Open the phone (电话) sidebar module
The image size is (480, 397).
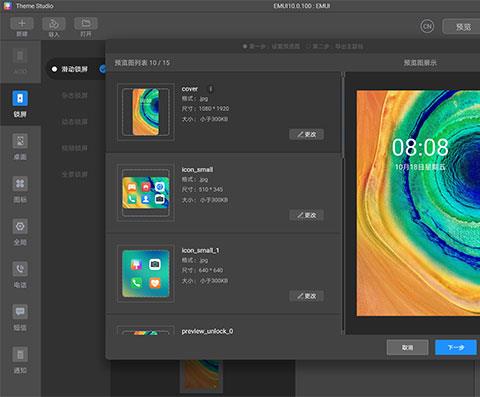click(x=20, y=269)
